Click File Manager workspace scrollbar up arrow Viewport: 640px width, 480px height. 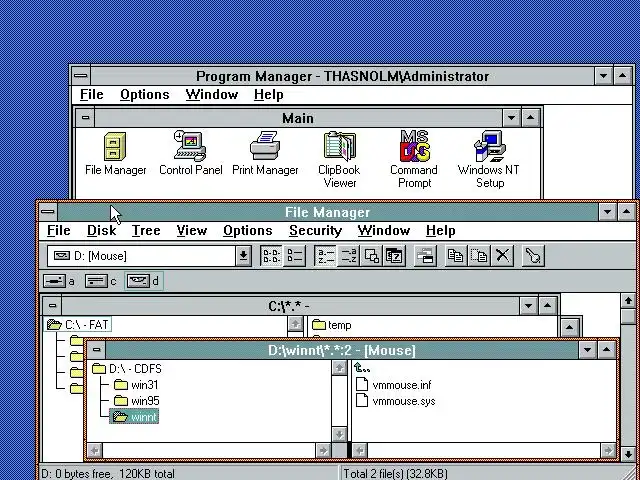[628, 301]
